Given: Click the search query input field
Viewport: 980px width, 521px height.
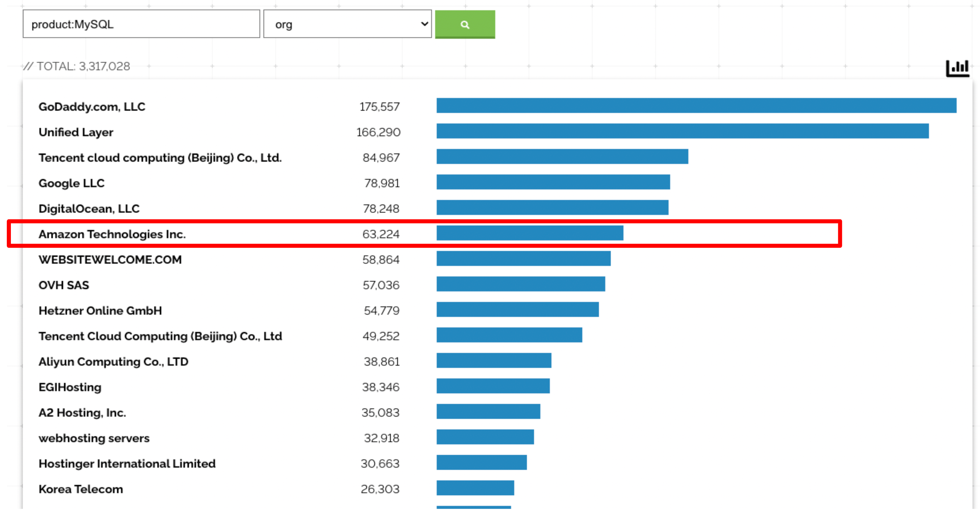Looking at the screenshot, I should (141, 24).
